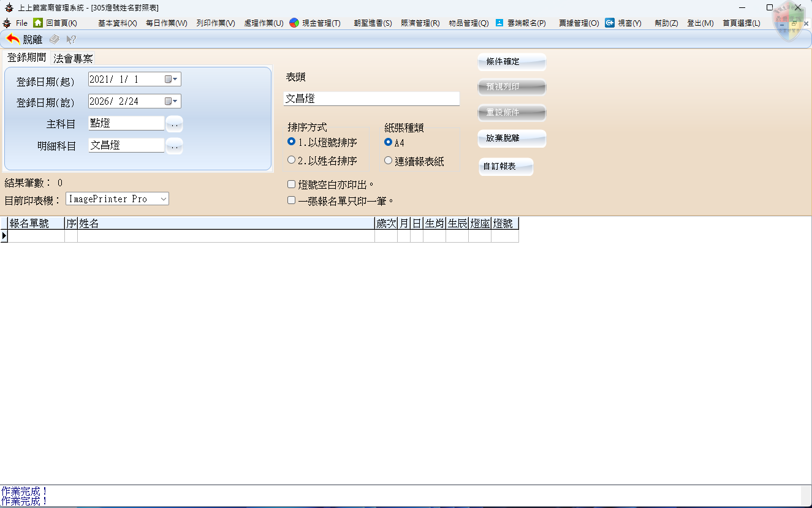Screen dimensions: 812x508
Task: Click the app icon left of File
Action: pos(7,23)
